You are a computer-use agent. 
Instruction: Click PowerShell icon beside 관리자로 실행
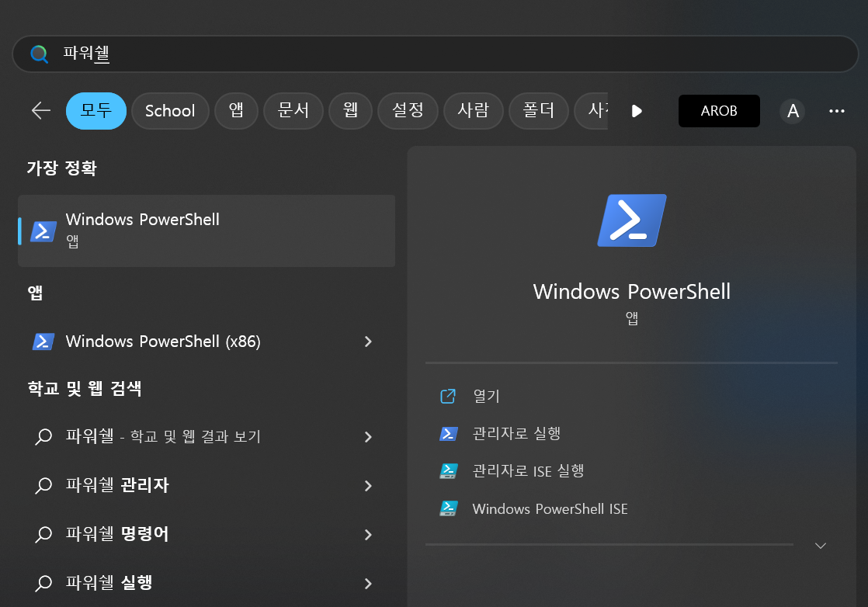click(449, 434)
